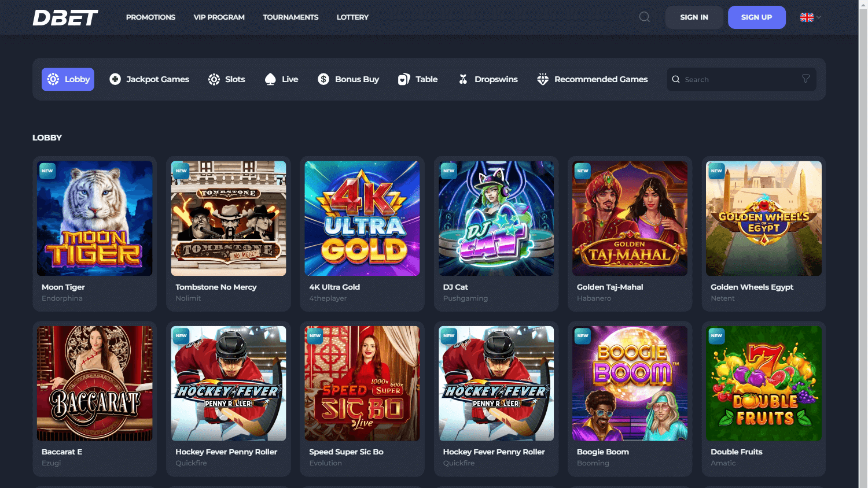Open Boogie Boom thumbnail
This screenshot has width=868, height=488.
coord(630,383)
